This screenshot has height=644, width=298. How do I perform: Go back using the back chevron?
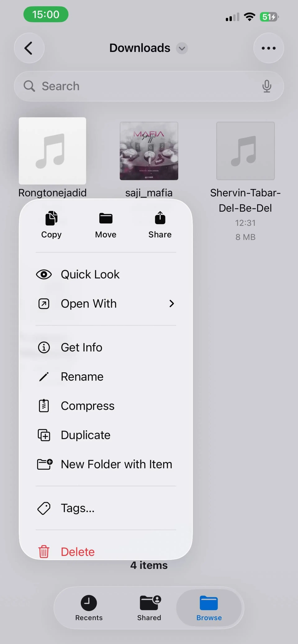pyautogui.click(x=29, y=48)
